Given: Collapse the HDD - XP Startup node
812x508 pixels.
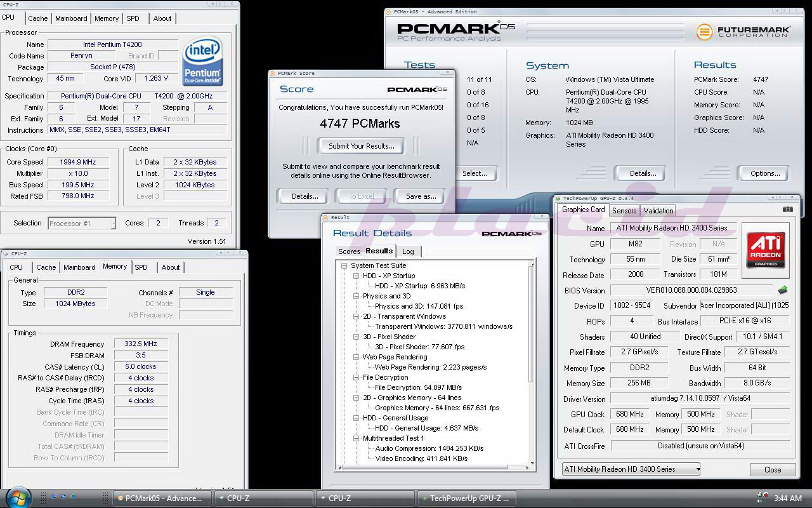Looking at the screenshot, I should [x=357, y=276].
